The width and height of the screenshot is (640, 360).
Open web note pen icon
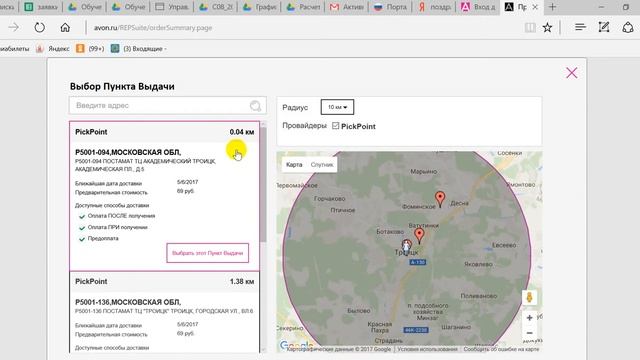[604, 27]
